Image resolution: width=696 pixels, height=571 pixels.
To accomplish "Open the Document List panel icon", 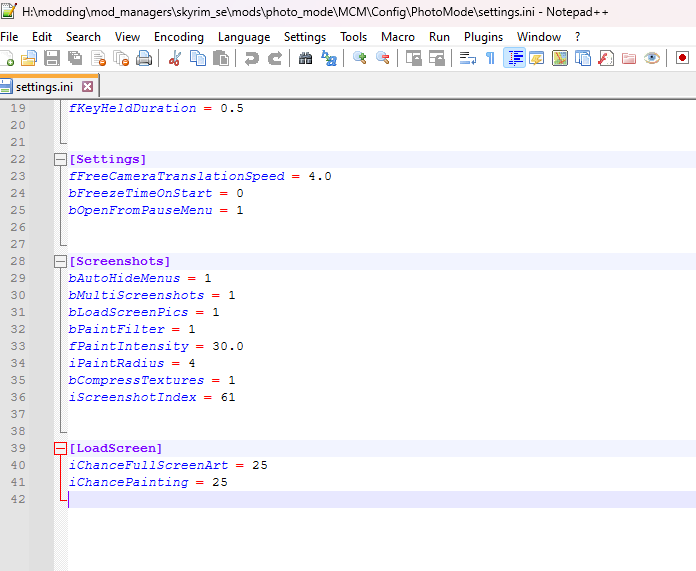I will pos(583,58).
